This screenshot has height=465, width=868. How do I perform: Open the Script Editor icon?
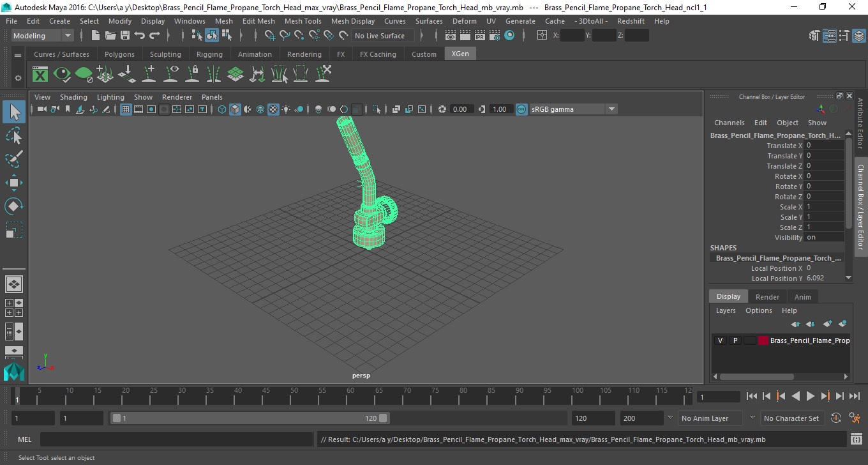pos(857,439)
